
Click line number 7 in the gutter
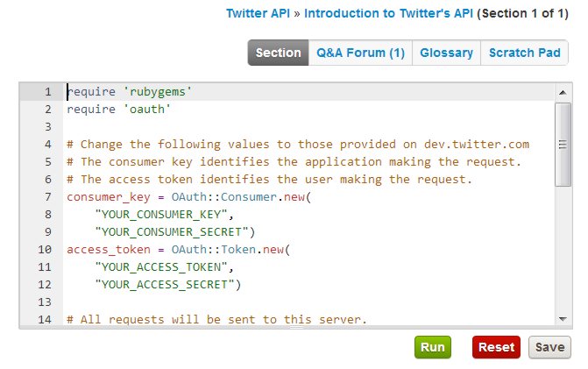[47, 197]
